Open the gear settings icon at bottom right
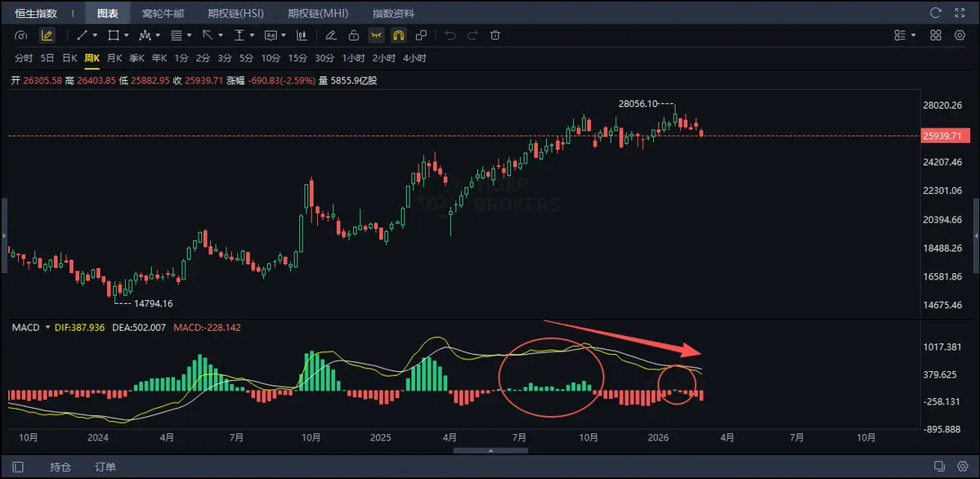Image resolution: width=980 pixels, height=479 pixels. pyautogui.click(x=963, y=466)
